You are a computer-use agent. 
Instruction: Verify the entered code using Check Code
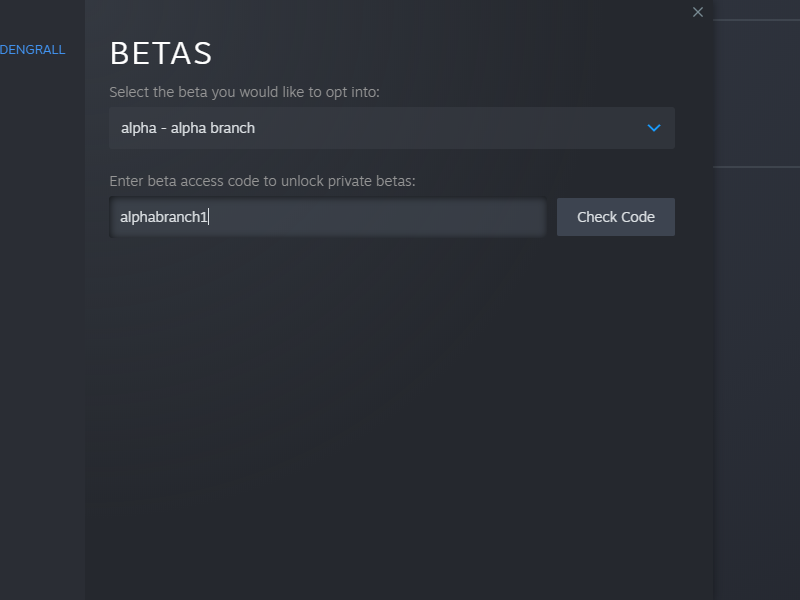pos(615,217)
